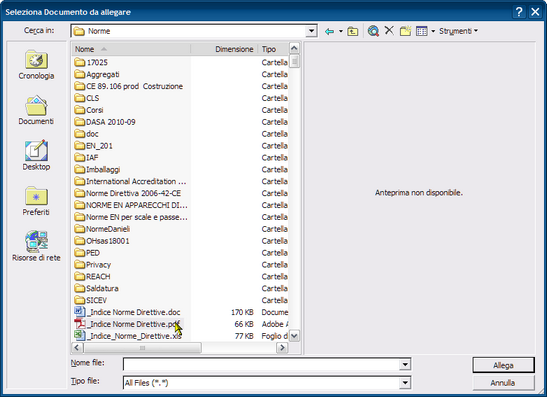
Task: Open the Strumenti menu
Action: click(x=458, y=31)
